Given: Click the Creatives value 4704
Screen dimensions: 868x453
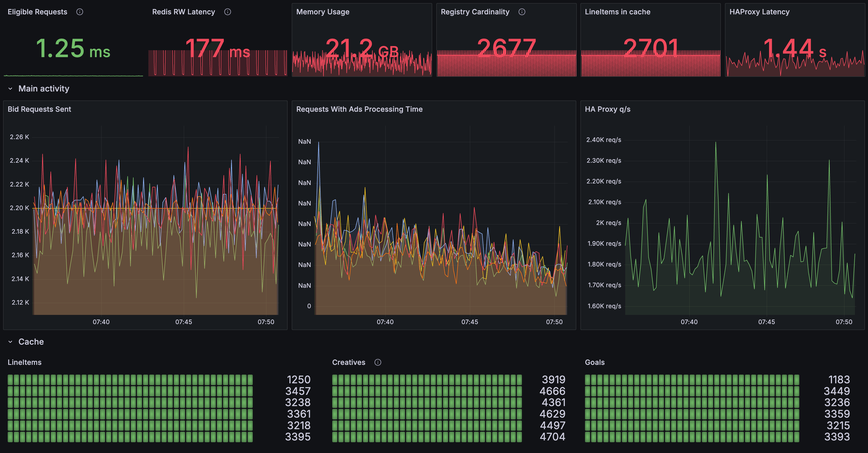Looking at the screenshot, I should pyautogui.click(x=553, y=437).
